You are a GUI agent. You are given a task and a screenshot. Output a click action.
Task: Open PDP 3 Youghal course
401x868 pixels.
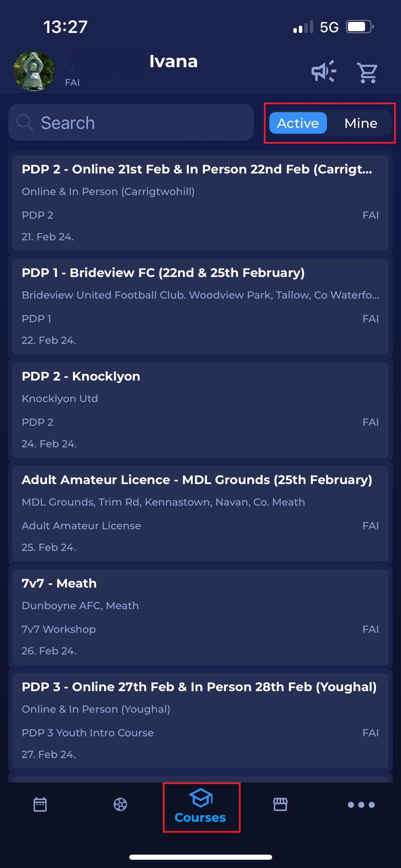(200, 720)
